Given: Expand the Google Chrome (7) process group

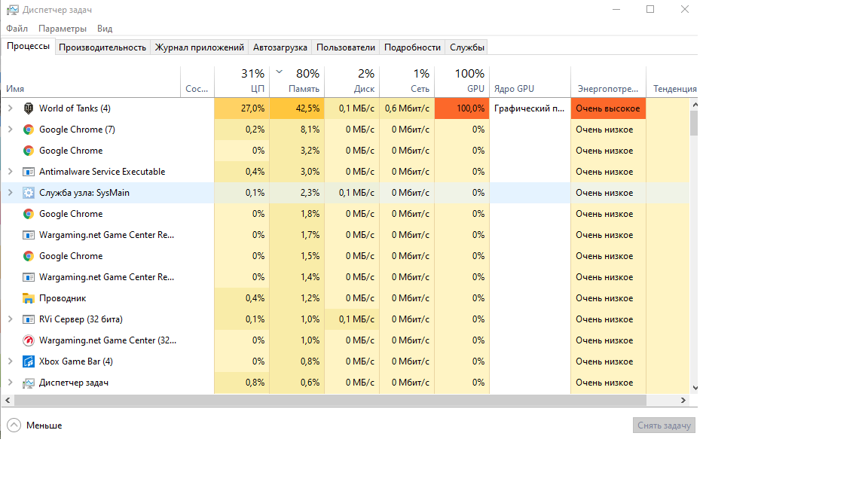Looking at the screenshot, I should click(10, 130).
